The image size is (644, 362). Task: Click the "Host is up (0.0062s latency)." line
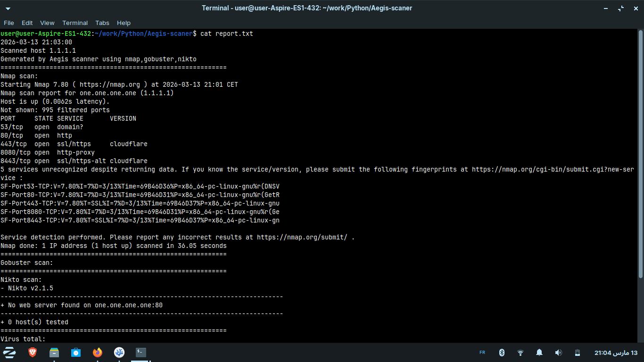tap(55, 101)
